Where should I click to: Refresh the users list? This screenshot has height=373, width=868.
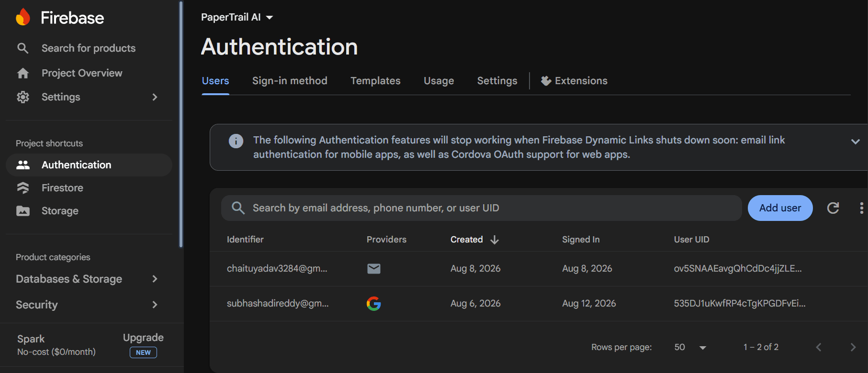tap(833, 208)
